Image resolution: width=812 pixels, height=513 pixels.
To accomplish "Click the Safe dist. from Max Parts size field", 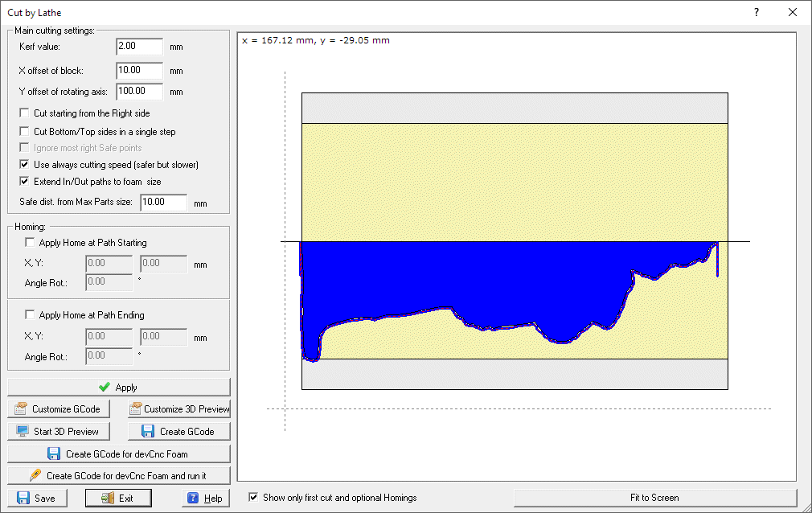I will point(163,203).
